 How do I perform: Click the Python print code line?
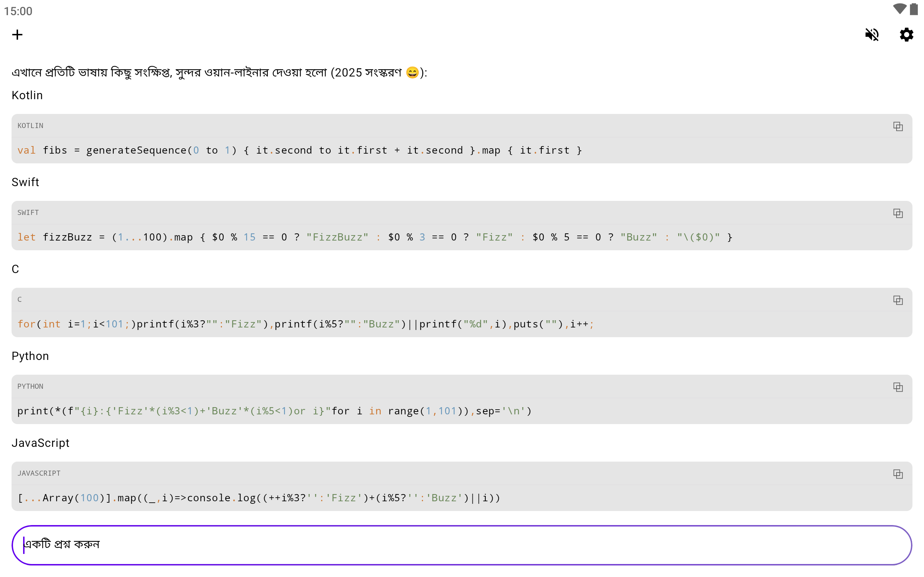tap(274, 411)
